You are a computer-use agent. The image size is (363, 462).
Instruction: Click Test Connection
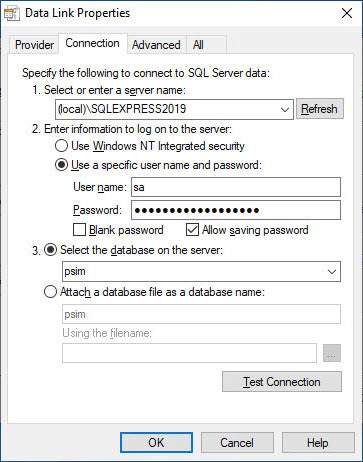coord(282,382)
